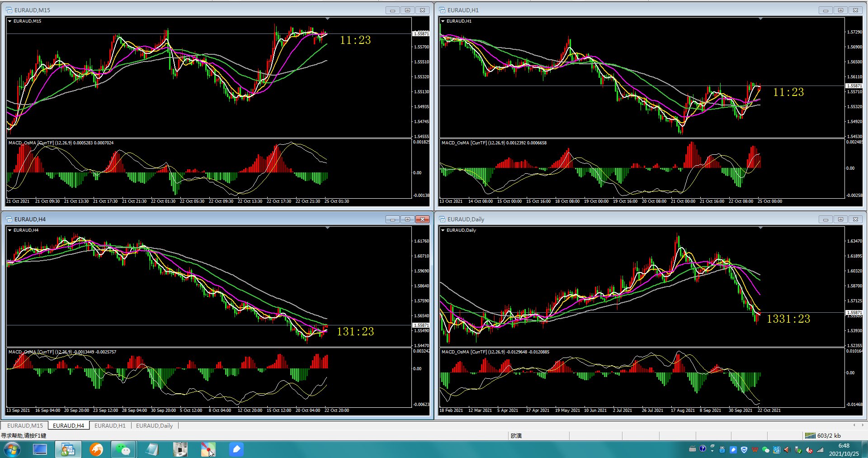The height and width of the screenshot is (458, 868).
Task: Click the chart tabs scroll-right arrow
Action: (863, 425)
